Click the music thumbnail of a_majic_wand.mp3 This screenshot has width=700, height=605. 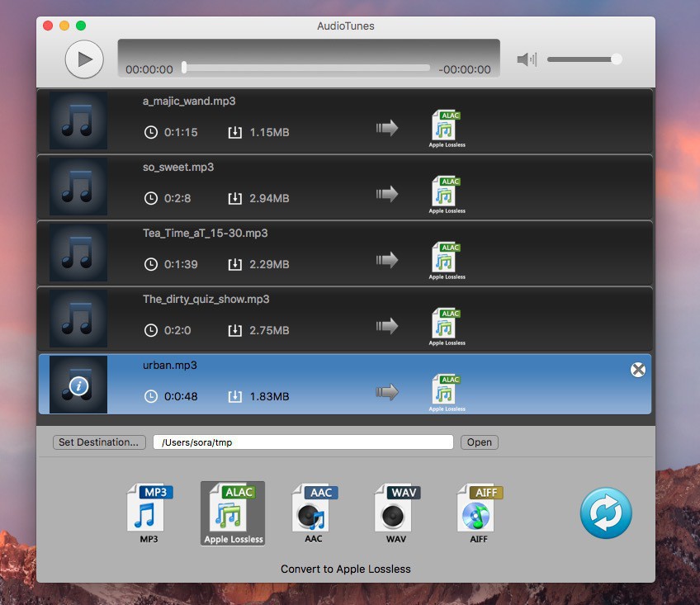tap(78, 121)
